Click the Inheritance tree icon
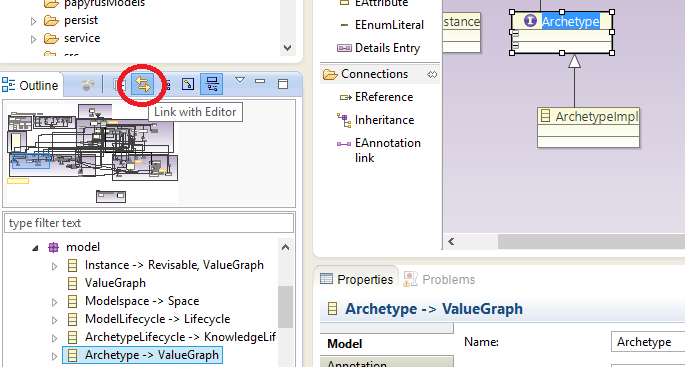This screenshot has height=367, width=685. click(x=344, y=120)
